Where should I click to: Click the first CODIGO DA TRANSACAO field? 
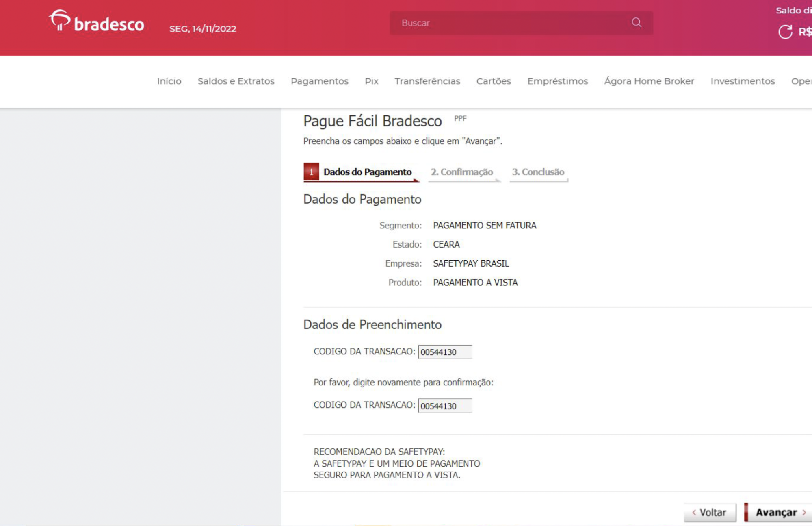point(445,352)
